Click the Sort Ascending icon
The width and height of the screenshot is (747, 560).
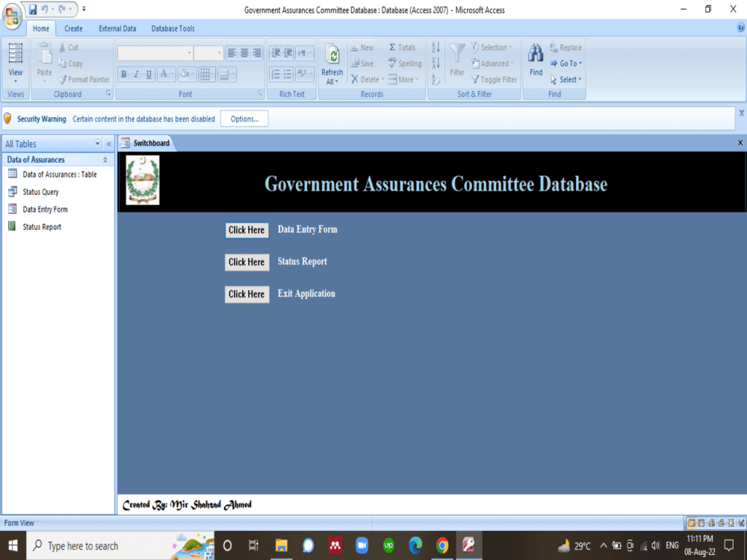click(x=436, y=47)
